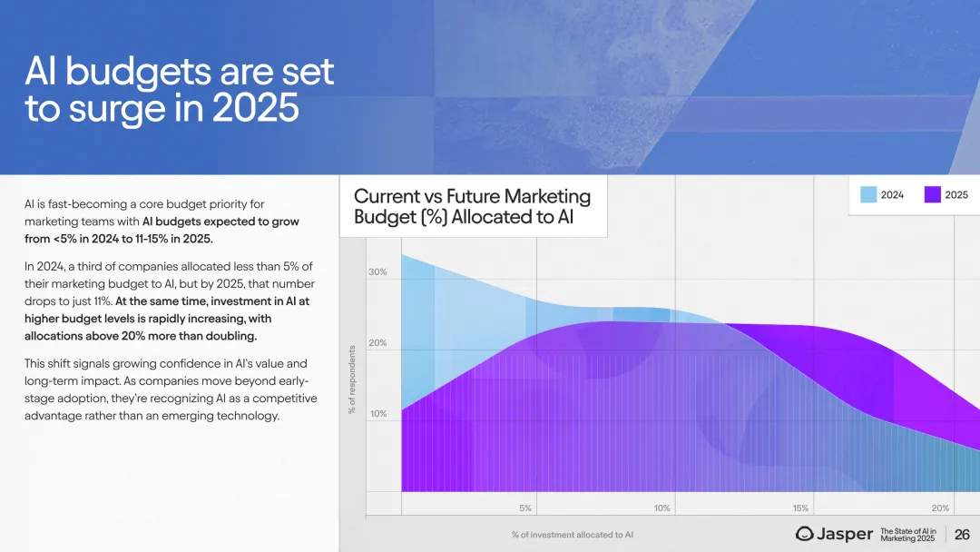Click paragraph starting 'This shift signals growing confidence'
Image resolution: width=980 pixels, height=552 pixels.
pyautogui.click(x=171, y=389)
